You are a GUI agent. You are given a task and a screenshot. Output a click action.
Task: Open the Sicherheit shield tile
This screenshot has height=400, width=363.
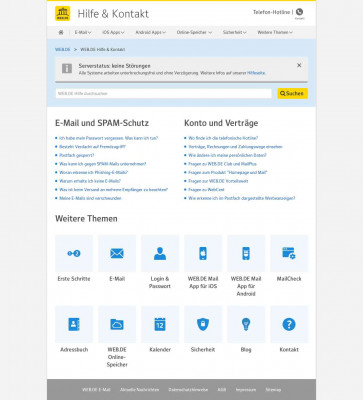coord(203,324)
